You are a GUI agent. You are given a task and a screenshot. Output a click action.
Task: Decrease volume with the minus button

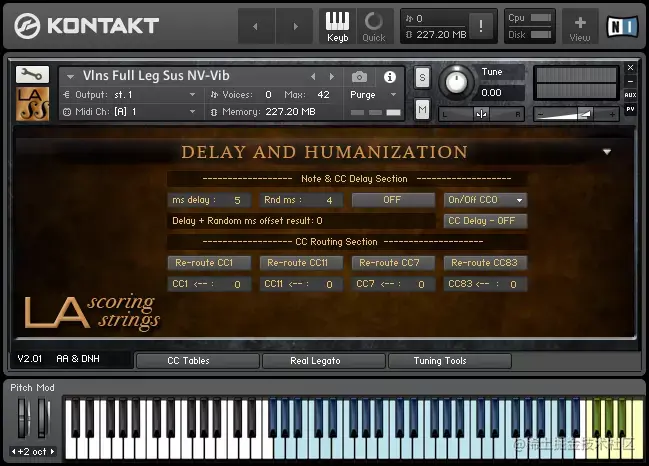[x=541, y=114]
